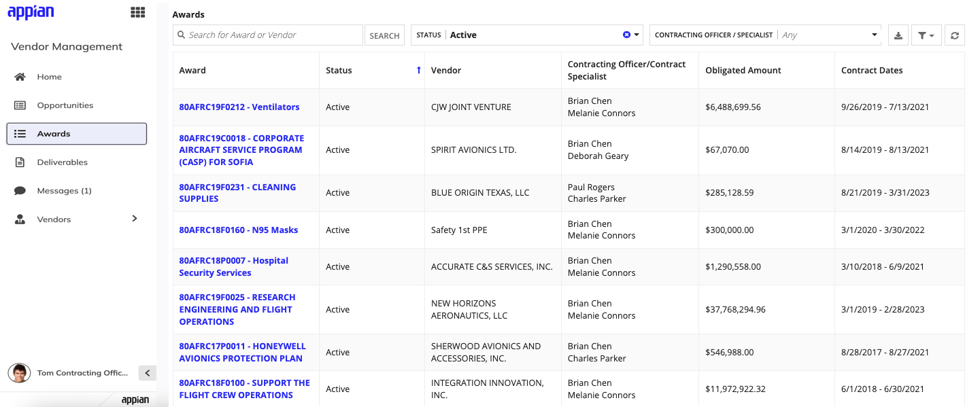This screenshot has height=407, width=980.
Task: Click contract dates 8/21/2019 - 3/31/2023
Action: coord(885,193)
